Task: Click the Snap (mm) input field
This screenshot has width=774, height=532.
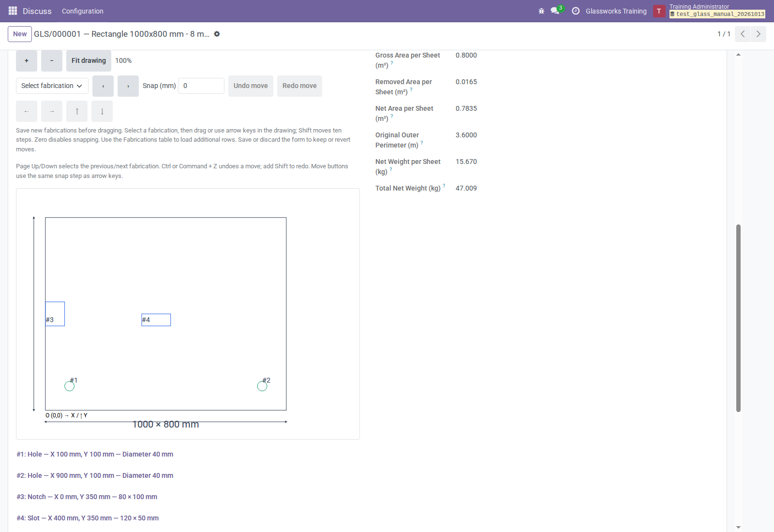Action: [201, 86]
